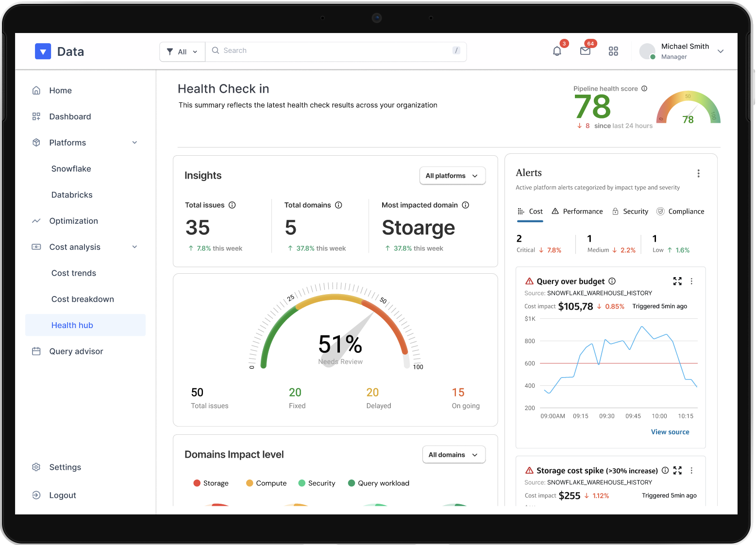This screenshot has height=545, width=756.
Task: Click info icon next to Pipeline health score
Action: (x=644, y=88)
